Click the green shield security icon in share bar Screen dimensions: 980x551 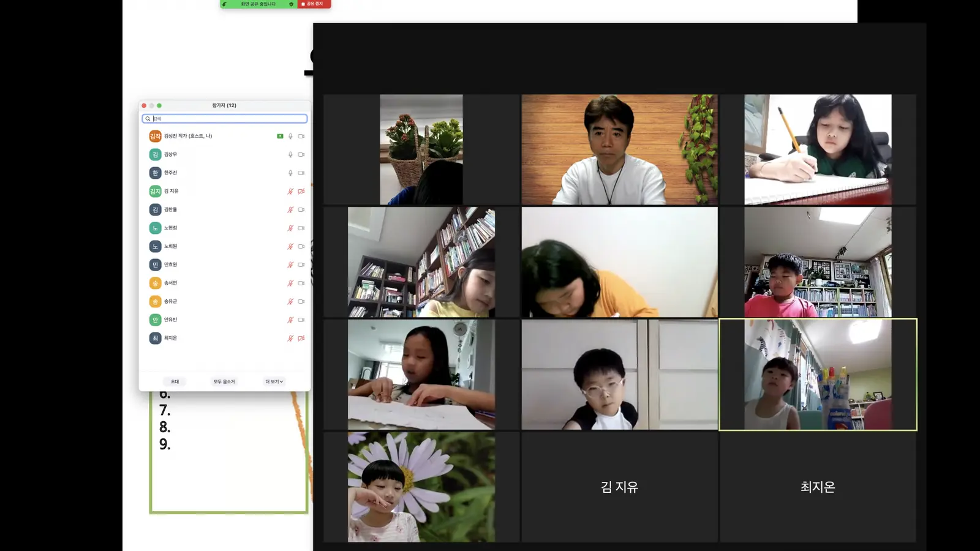291,4
